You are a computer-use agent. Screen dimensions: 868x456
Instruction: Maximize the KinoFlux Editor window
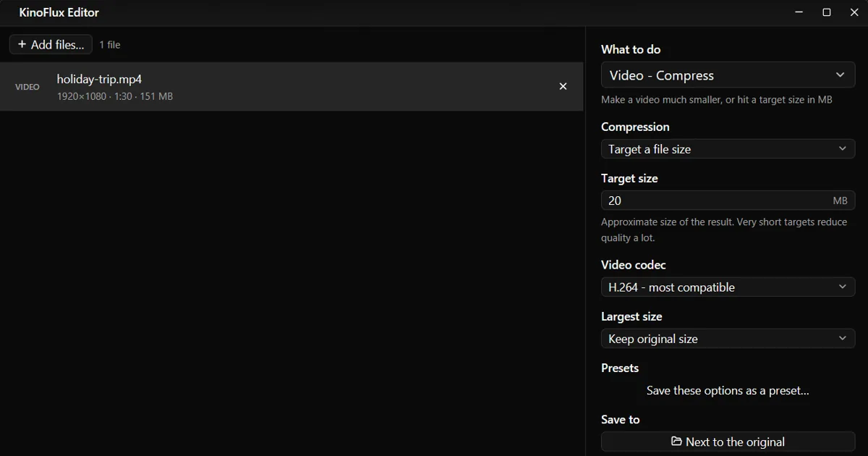point(827,12)
